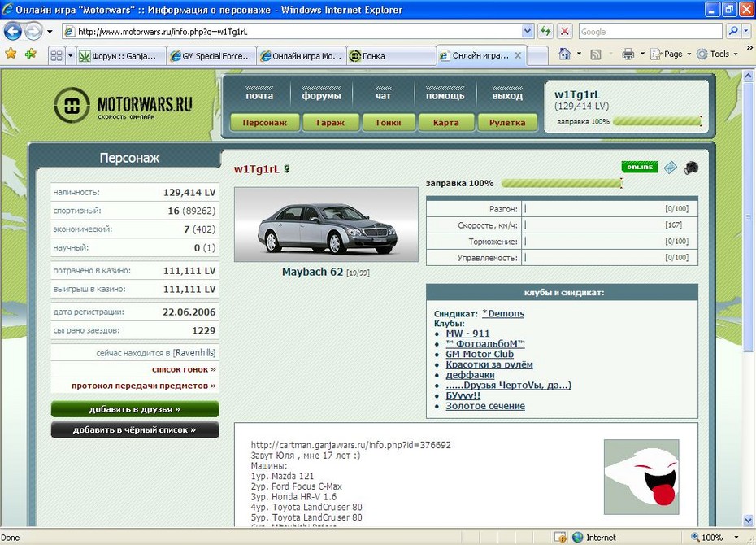
Task: Click the profile fuel bar beside "заправка 100%"
Action: [562, 183]
